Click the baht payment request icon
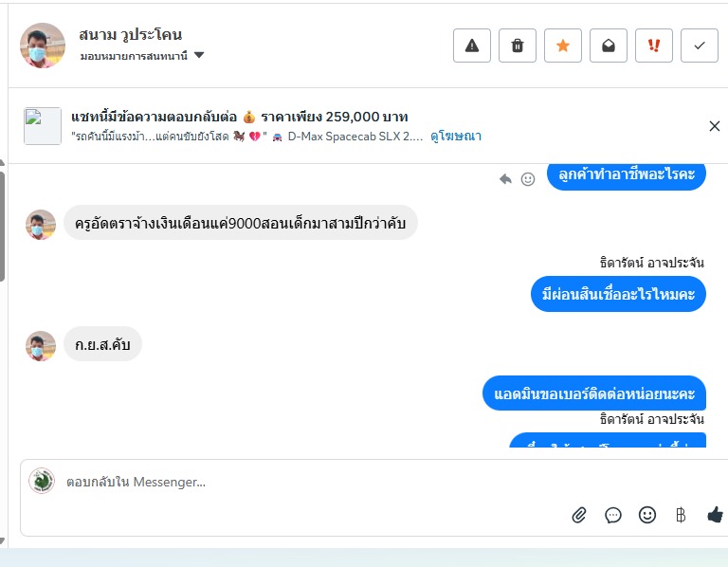728x567 pixels. coord(681,515)
